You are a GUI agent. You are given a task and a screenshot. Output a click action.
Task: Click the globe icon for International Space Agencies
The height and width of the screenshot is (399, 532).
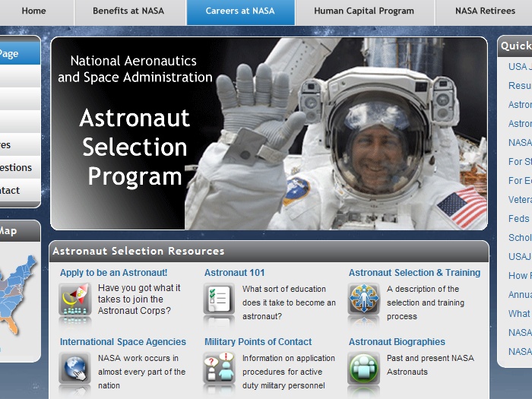(x=75, y=368)
